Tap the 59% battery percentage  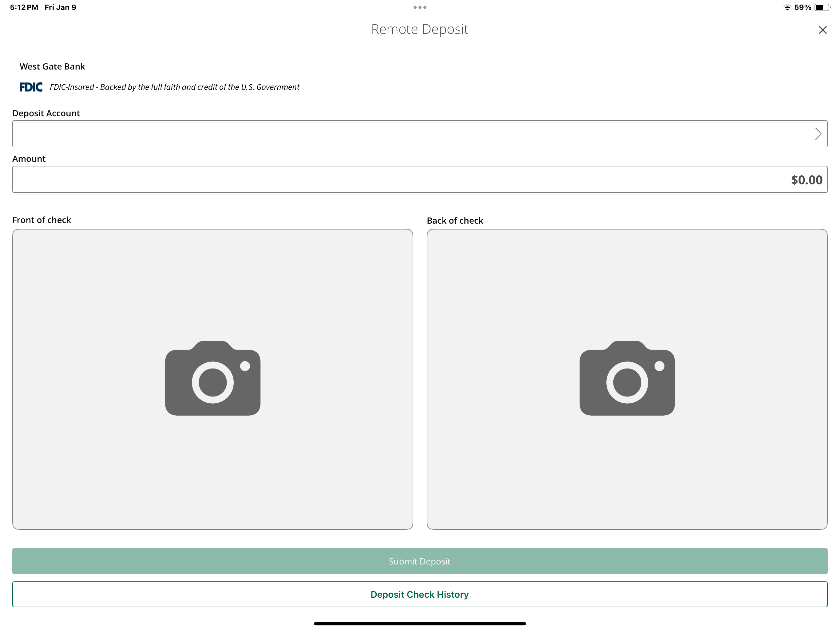(x=803, y=8)
